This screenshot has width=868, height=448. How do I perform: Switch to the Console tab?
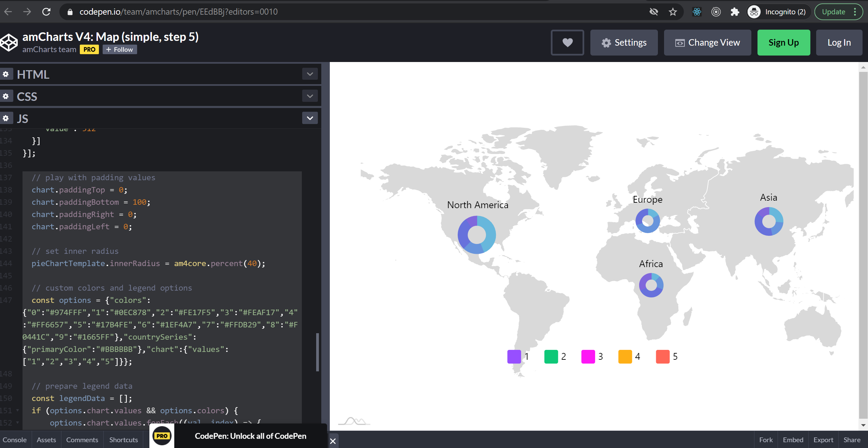click(15, 439)
